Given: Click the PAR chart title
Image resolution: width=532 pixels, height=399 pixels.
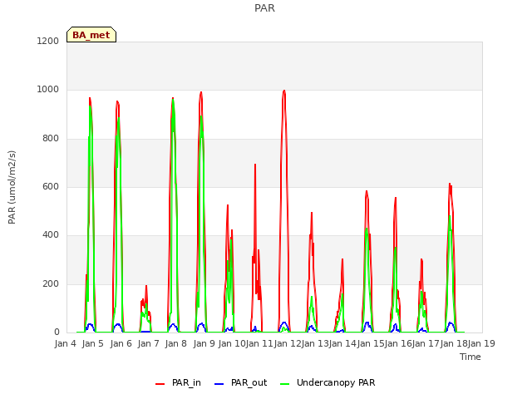Looking at the screenshot, I should [x=264, y=7].
